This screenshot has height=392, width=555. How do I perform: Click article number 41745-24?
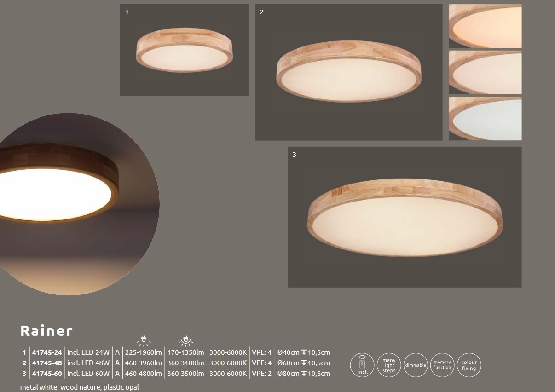pyautogui.click(x=47, y=353)
